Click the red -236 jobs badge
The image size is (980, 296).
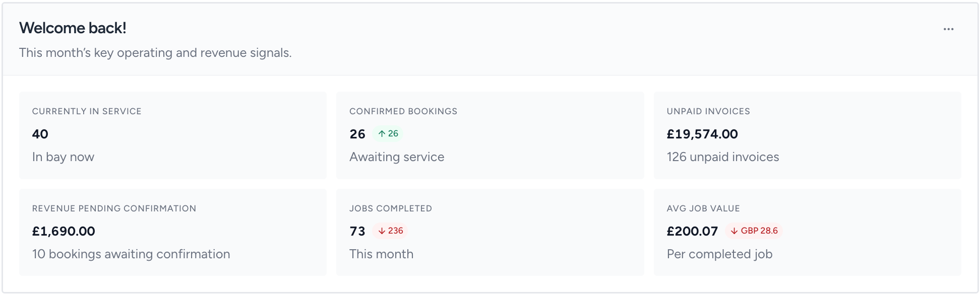click(391, 231)
